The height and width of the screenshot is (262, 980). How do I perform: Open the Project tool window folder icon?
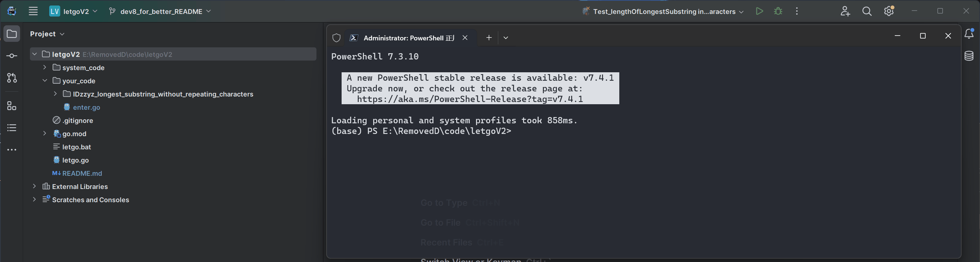[12, 34]
